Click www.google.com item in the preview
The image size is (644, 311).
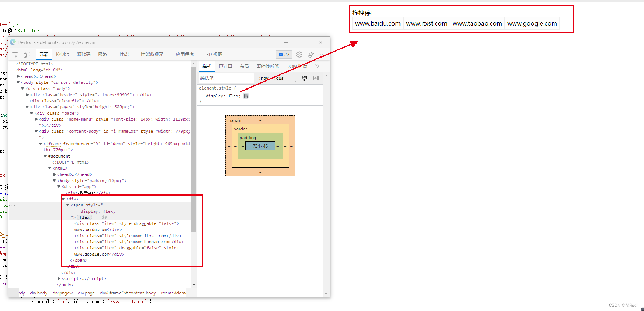click(x=532, y=23)
